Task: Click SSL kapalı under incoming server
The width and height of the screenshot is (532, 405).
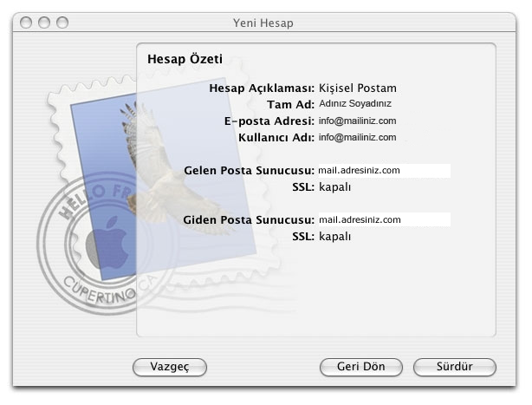Action: [x=334, y=186]
